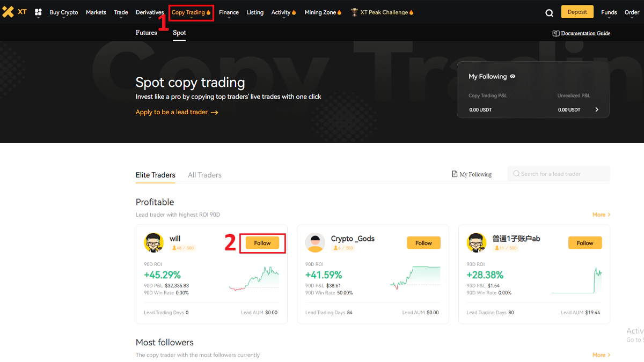This screenshot has width=644, height=362.
Task: Open the XT Peak Challenge page
Action: point(384,12)
